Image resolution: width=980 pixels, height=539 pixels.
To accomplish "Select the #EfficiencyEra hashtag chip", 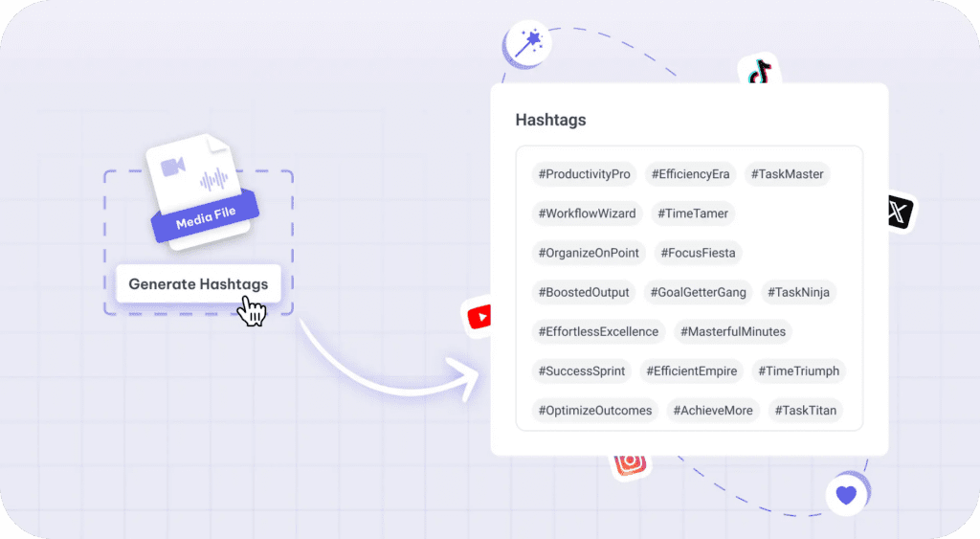I will [690, 174].
